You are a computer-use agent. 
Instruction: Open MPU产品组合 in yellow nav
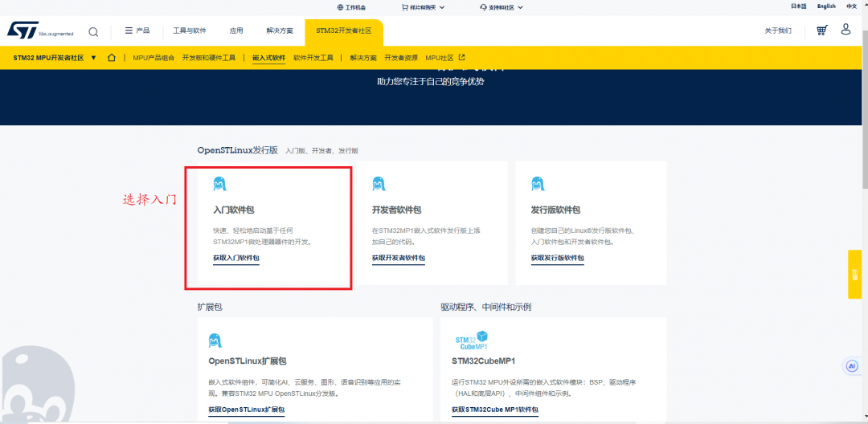(154, 58)
